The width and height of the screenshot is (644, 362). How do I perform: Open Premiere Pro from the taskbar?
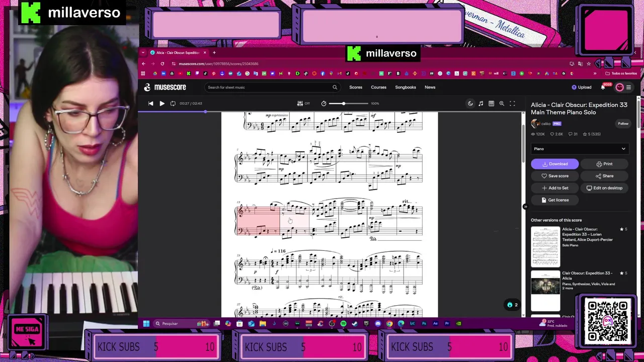point(447,323)
